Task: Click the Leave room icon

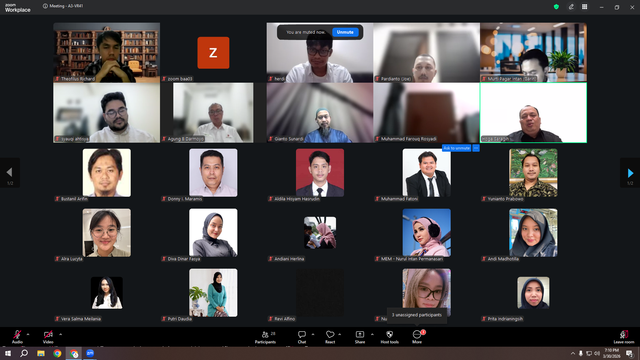Action: point(624,337)
